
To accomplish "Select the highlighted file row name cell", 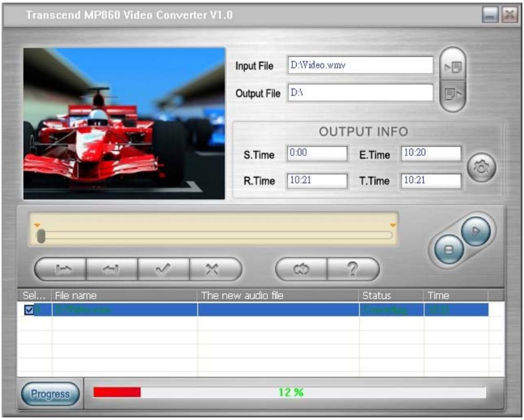I will coord(124,310).
